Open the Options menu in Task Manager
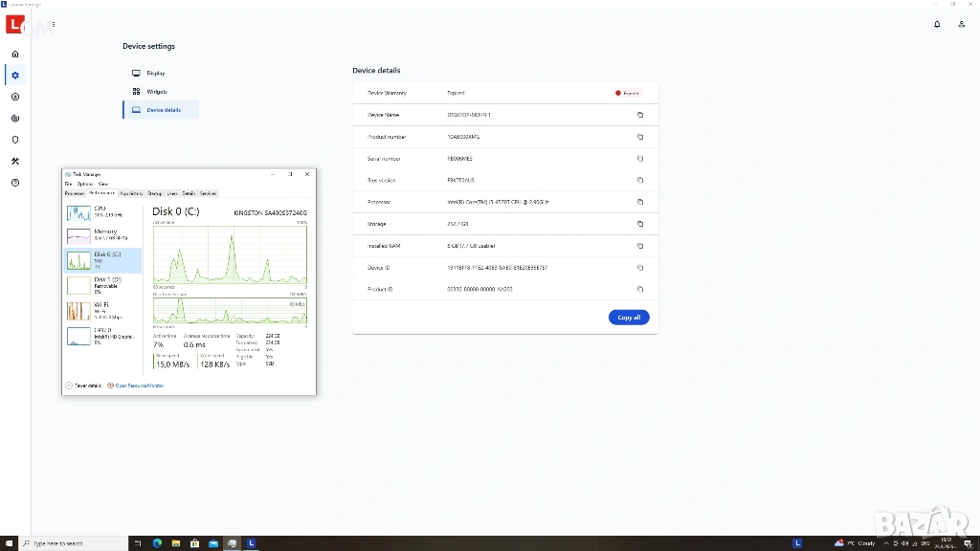Viewport: 980px width, 551px height. coord(85,184)
